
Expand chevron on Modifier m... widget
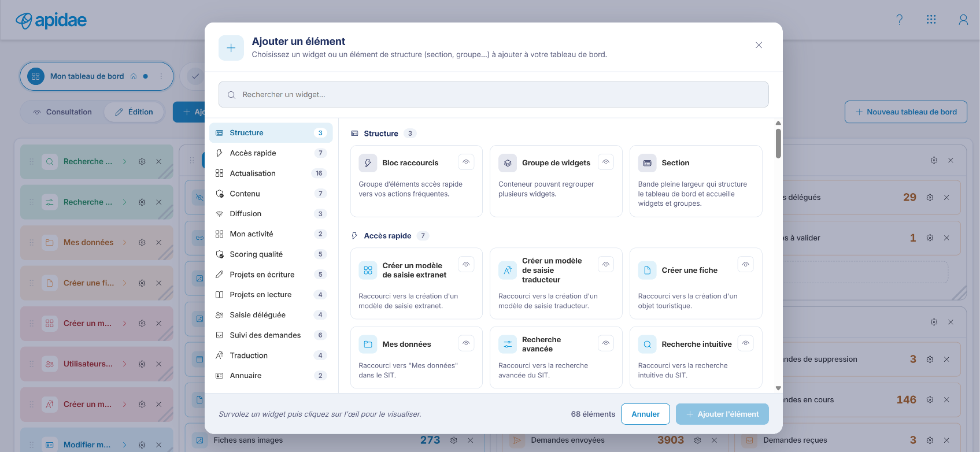click(124, 445)
